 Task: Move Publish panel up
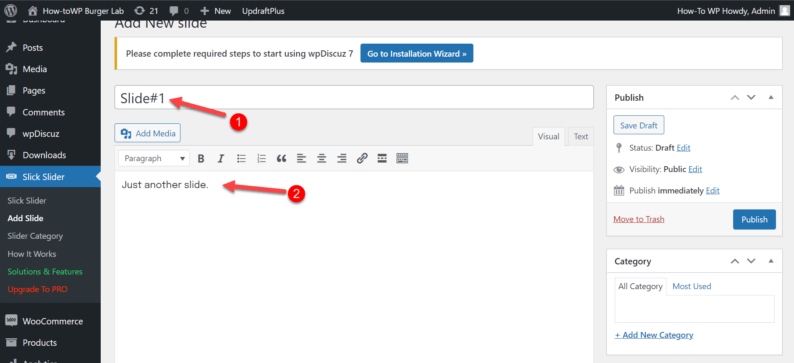tap(735, 97)
